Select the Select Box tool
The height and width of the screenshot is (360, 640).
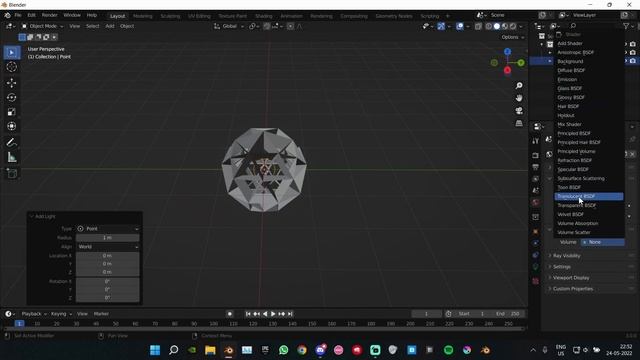(11, 53)
